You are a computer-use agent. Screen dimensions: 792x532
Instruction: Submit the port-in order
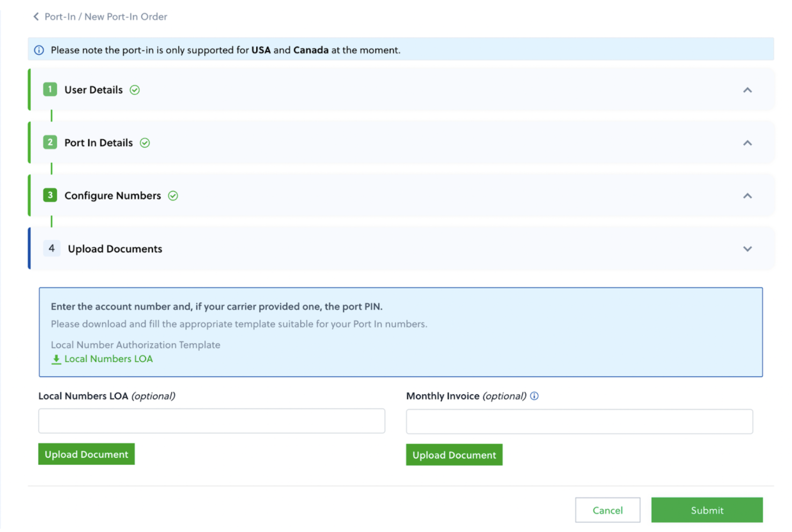click(x=707, y=510)
